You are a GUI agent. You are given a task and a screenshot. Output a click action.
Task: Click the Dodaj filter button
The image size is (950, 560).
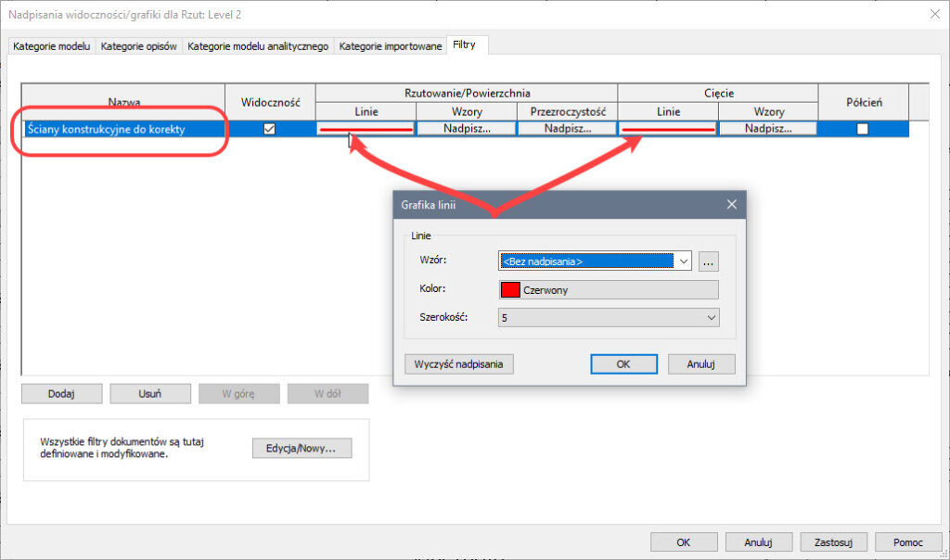pos(61,393)
